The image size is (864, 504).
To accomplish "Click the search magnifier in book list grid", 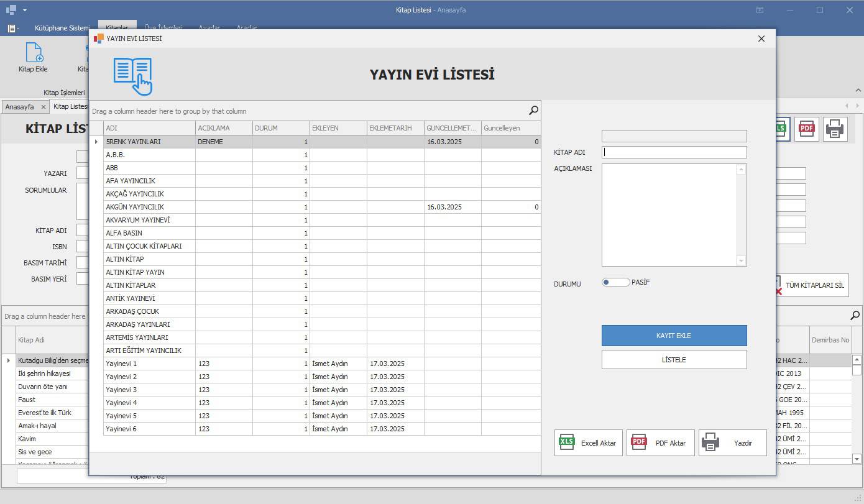I will 855,316.
